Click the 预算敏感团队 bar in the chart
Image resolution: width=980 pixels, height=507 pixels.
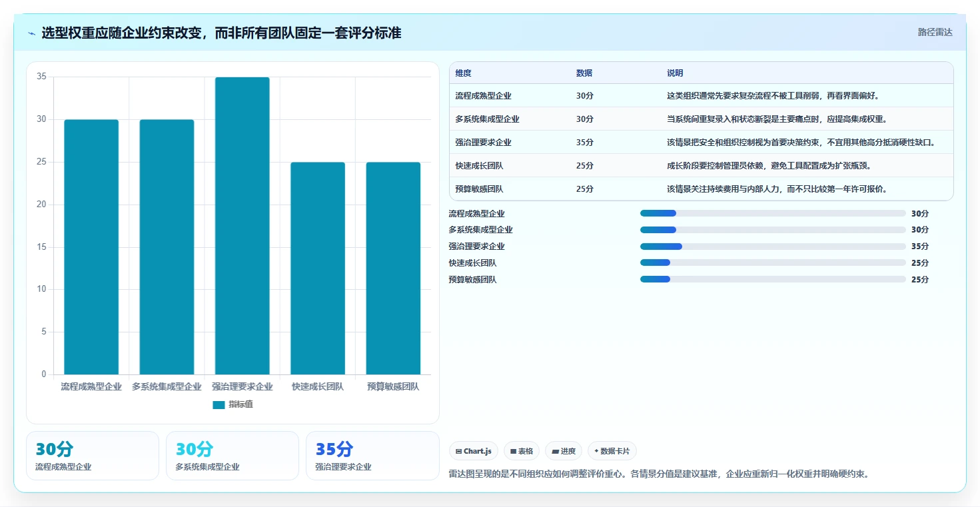(393, 268)
